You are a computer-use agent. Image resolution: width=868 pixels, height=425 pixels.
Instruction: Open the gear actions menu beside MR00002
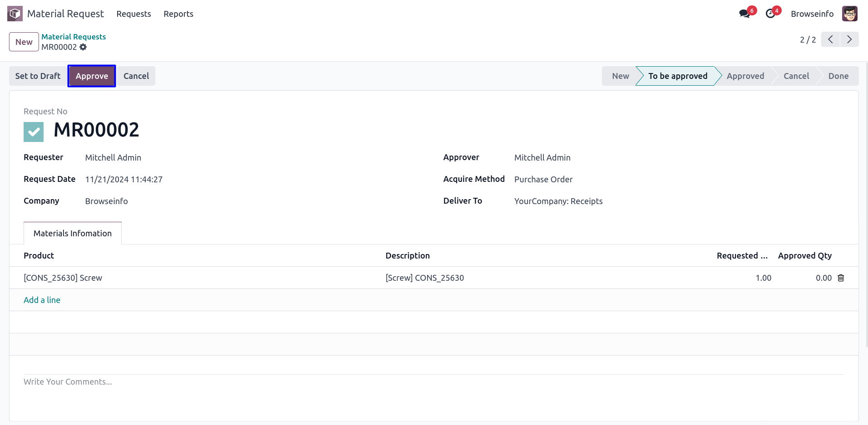click(x=83, y=47)
